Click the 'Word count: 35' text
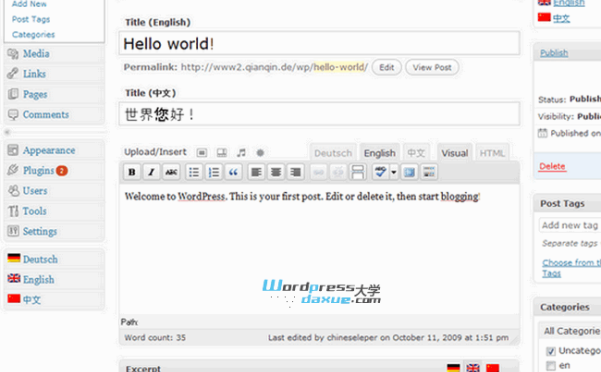Viewport: 601px width, 372px height. 155,338
